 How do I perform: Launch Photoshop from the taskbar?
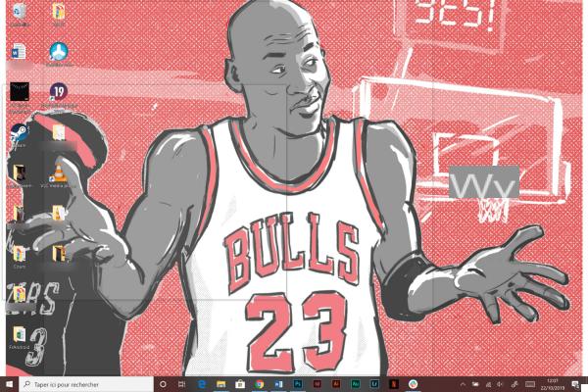pos(298,384)
